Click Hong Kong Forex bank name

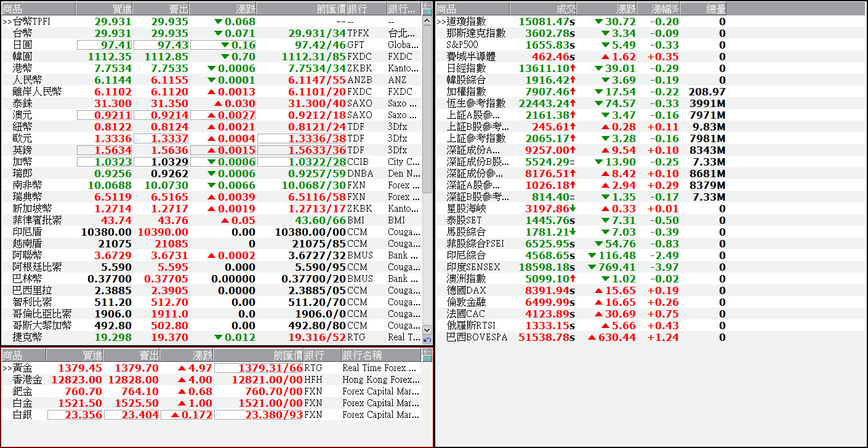pos(381,380)
